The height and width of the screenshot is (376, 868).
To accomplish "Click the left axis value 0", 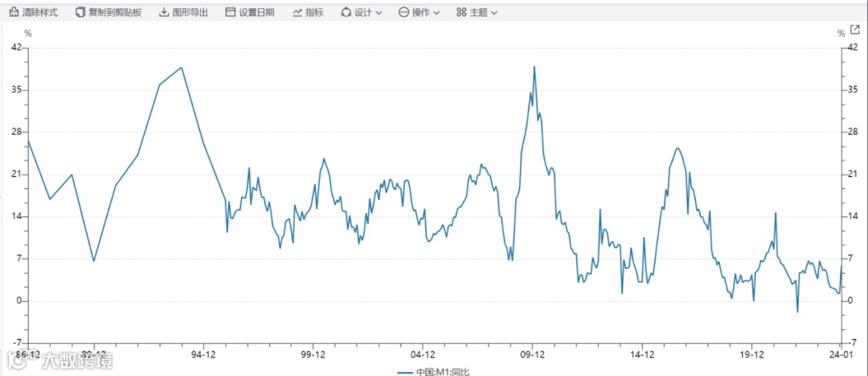I will (x=18, y=301).
